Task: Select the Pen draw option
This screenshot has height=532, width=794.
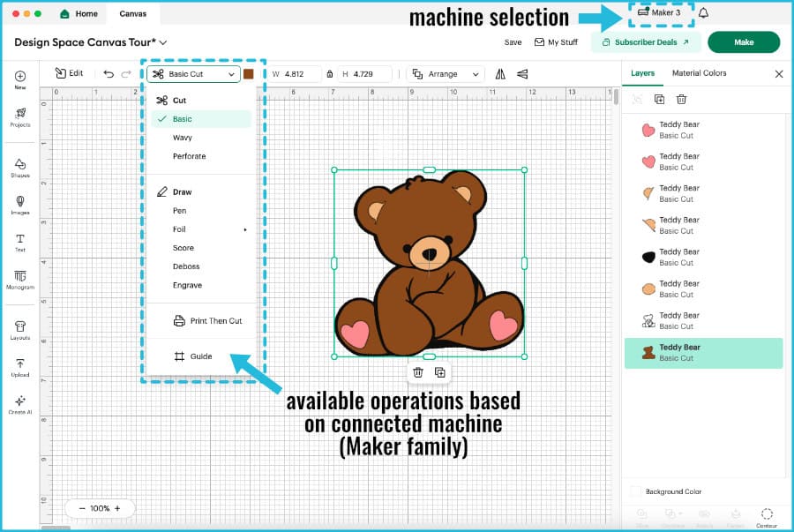Action: click(180, 211)
